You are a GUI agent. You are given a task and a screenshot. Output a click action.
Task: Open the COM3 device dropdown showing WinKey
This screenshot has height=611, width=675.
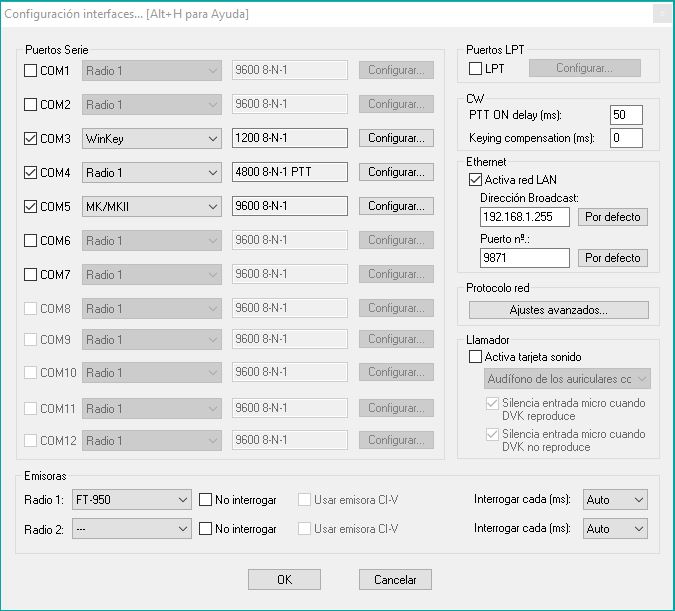(x=152, y=139)
